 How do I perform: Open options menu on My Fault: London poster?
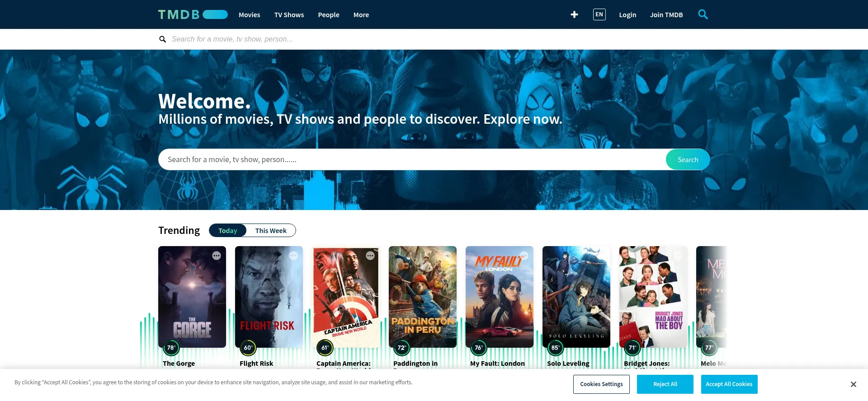tap(524, 256)
